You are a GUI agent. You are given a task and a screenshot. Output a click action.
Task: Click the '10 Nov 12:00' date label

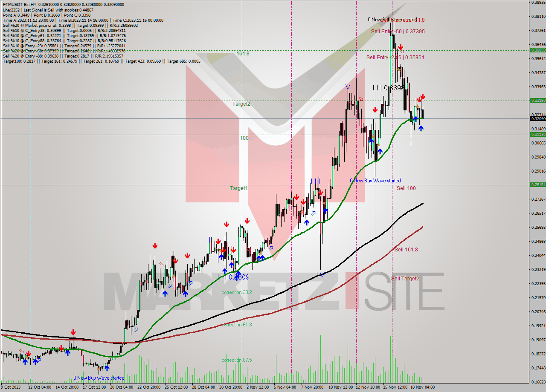340,387
